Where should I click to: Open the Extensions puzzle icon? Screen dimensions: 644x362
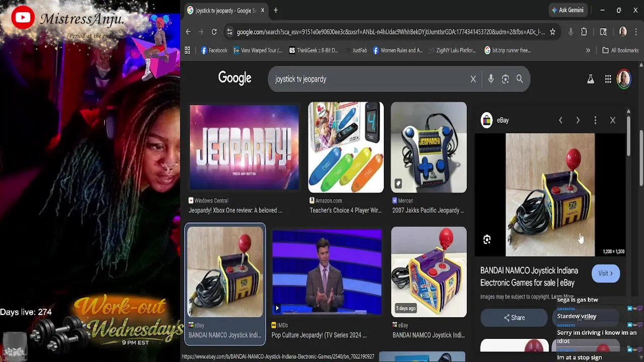click(x=584, y=32)
